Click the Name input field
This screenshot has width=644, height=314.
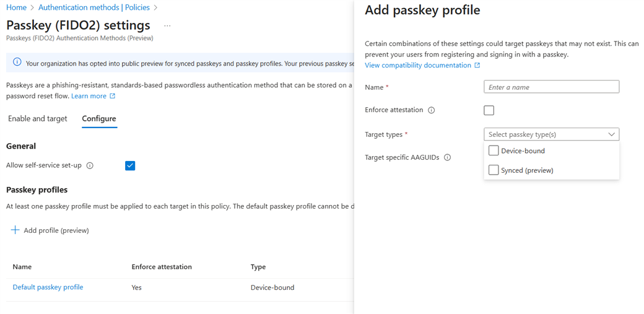[551, 87]
